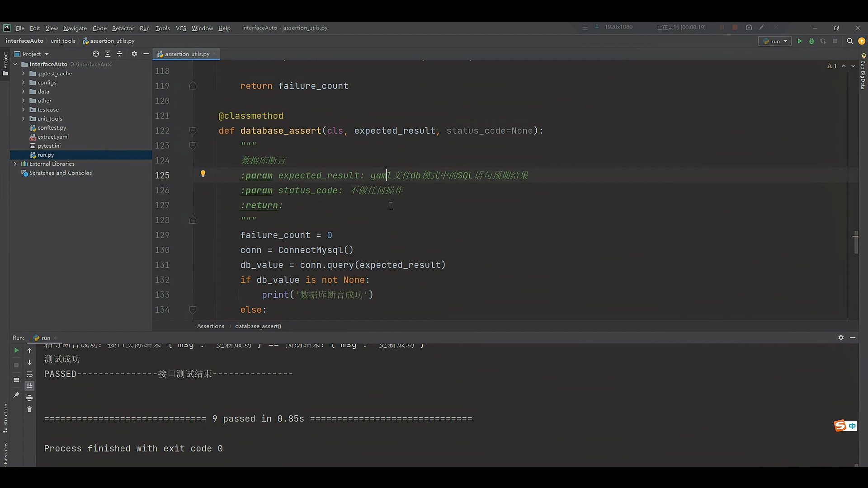Start the debug bug icon in the top toolbar
Image resolution: width=868 pixels, height=488 pixels.
pyautogui.click(x=811, y=41)
